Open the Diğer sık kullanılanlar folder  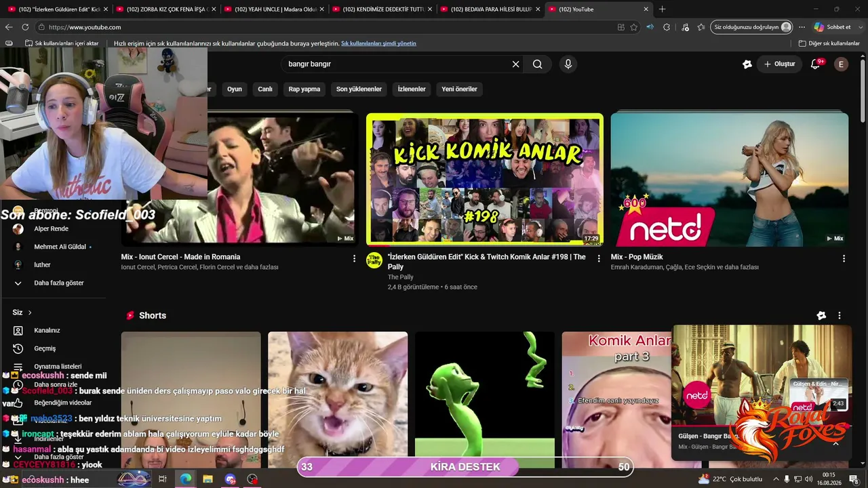pyautogui.click(x=829, y=43)
